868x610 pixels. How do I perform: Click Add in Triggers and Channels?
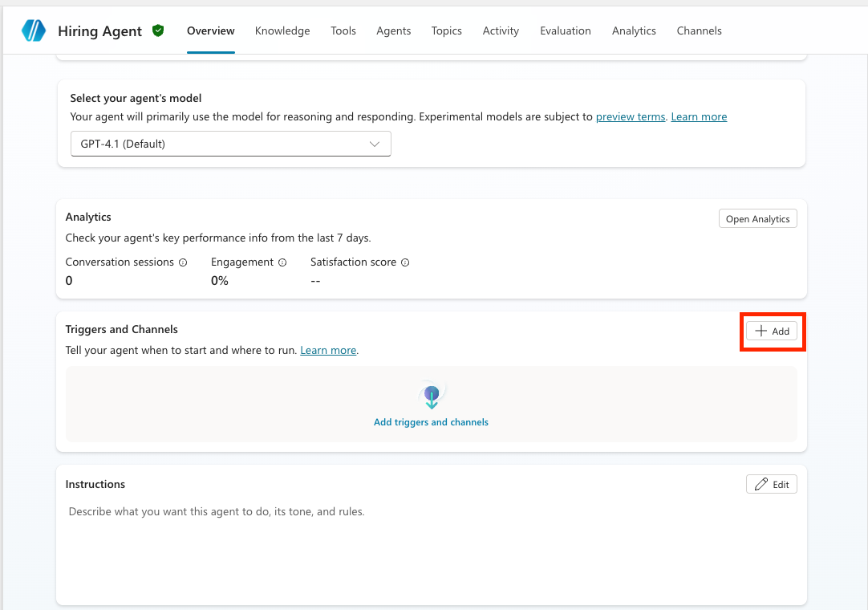point(772,331)
